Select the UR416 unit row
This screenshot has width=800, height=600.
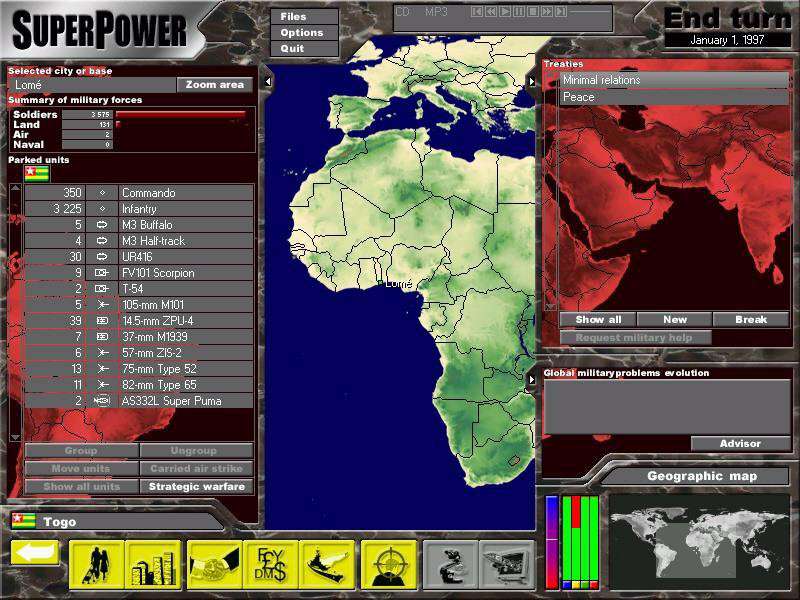click(139, 257)
